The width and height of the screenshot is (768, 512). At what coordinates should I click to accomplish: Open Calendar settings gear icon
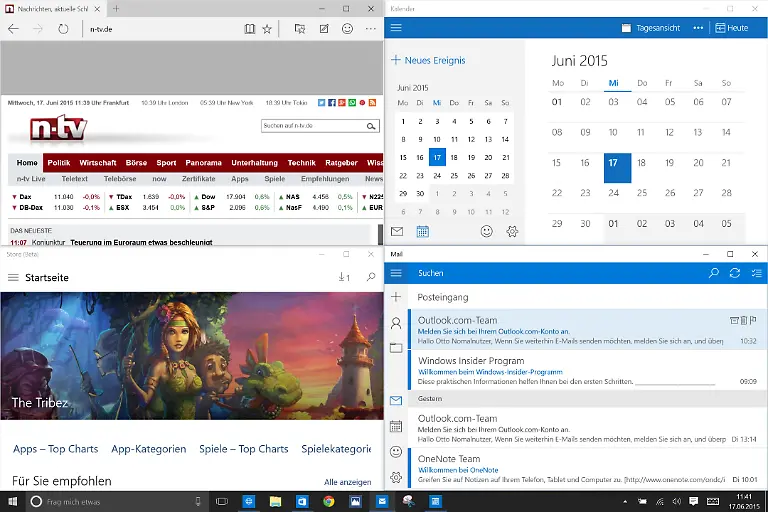coord(512,231)
